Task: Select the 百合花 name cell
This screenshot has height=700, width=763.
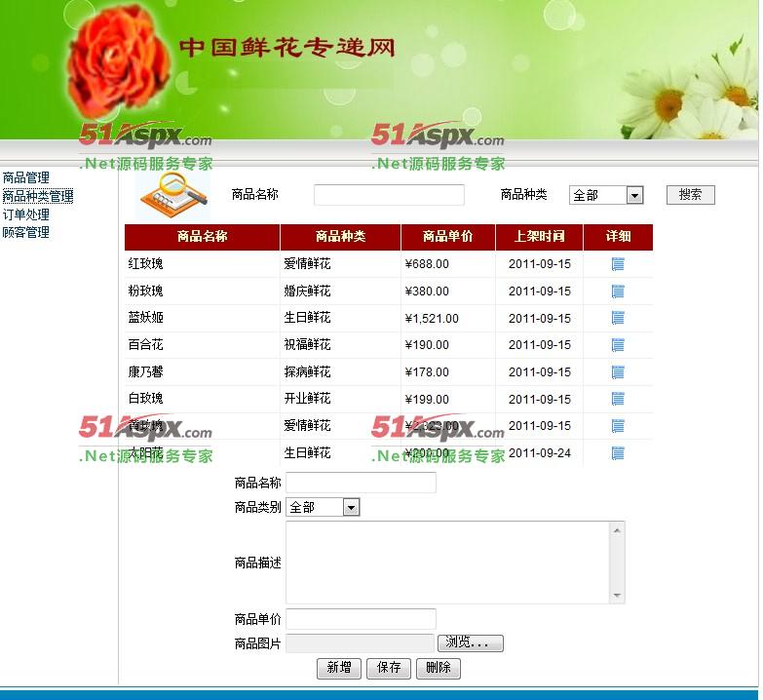Action: [x=203, y=345]
